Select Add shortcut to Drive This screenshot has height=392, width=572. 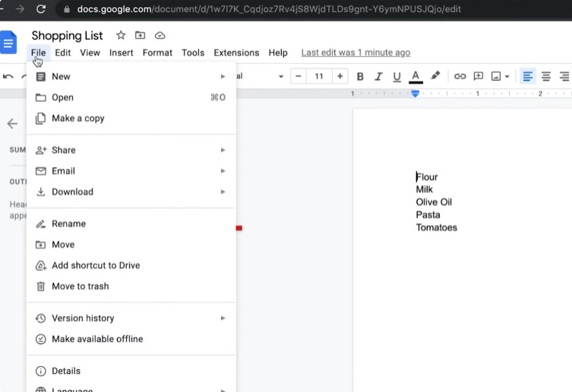pyautogui.click(x=131, y=265)
